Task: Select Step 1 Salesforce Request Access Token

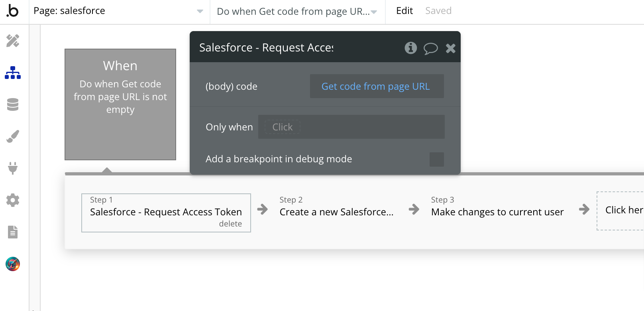Action: (166, 213)
